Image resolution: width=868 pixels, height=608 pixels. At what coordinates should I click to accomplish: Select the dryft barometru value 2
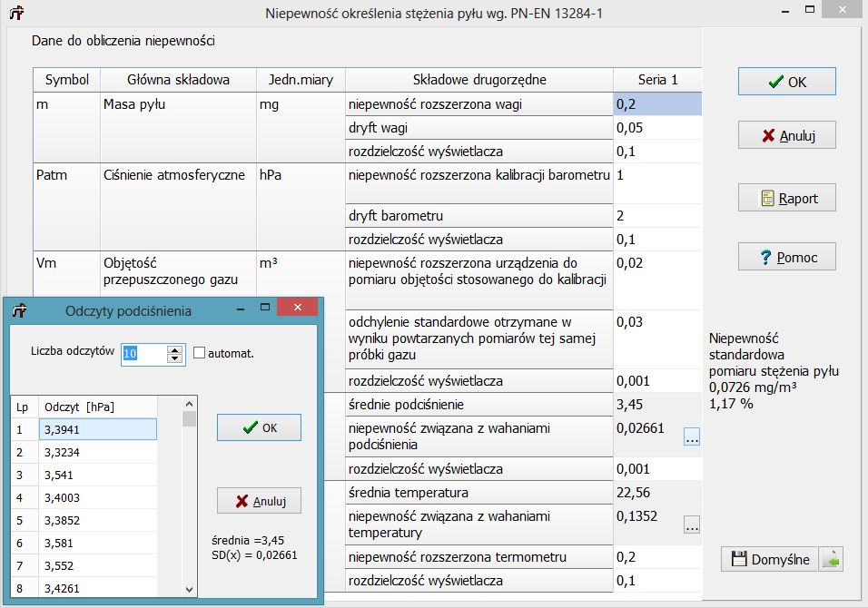click(x=657, y=216)
